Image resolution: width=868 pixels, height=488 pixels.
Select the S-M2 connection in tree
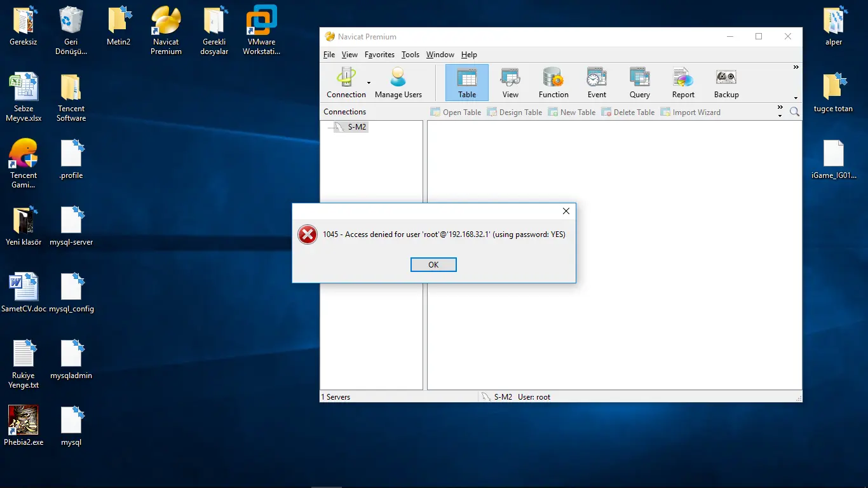click(351, 127)
